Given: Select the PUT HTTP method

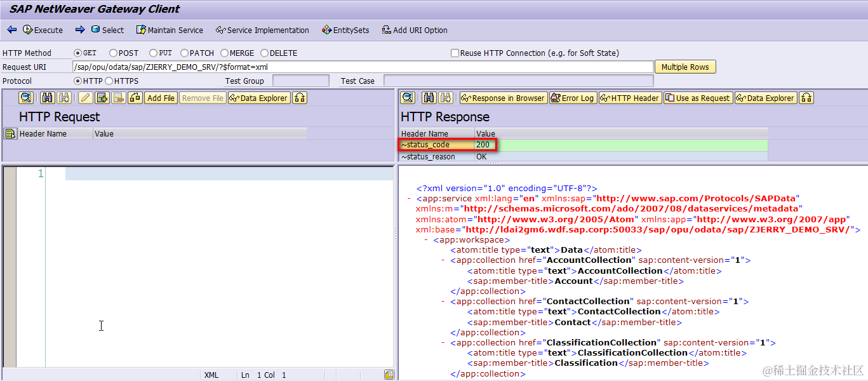Looking at the screenshot, I should coord(153,53).
